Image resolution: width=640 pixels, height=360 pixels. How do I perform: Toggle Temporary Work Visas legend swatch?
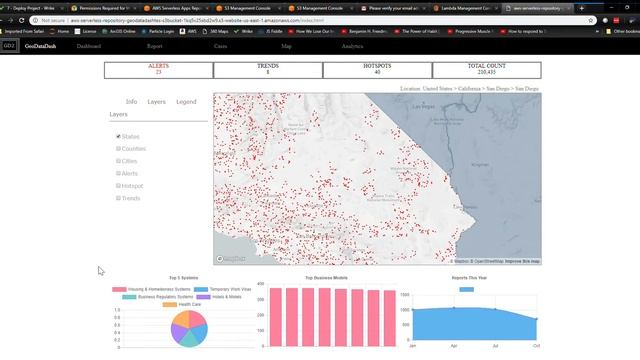(201, 289)
